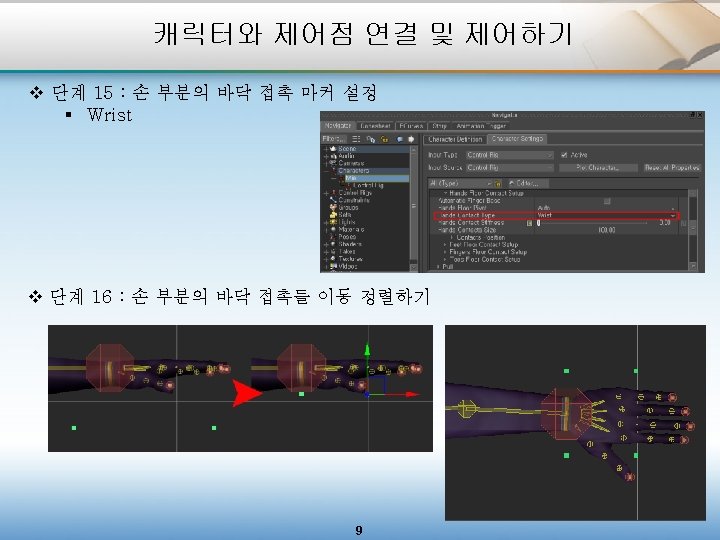Expand Feet Floor Contact Setup group

coord(445,245)
